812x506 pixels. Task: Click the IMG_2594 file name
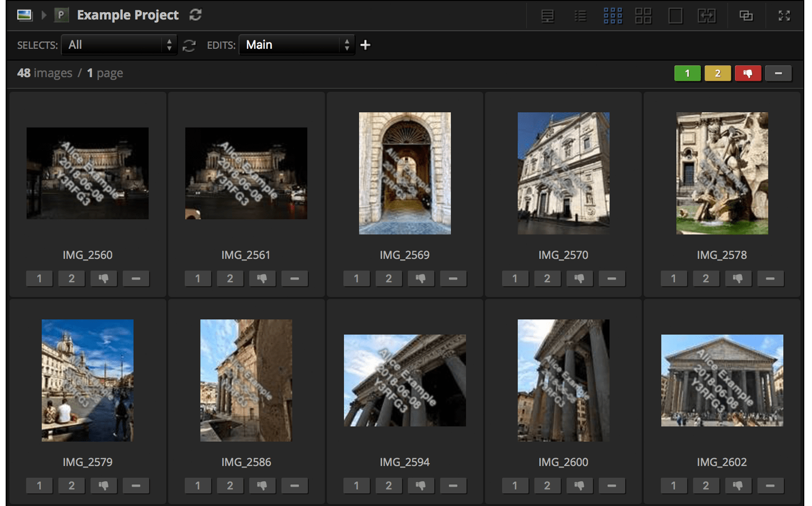pyautogui.click(x=404, y=462)
